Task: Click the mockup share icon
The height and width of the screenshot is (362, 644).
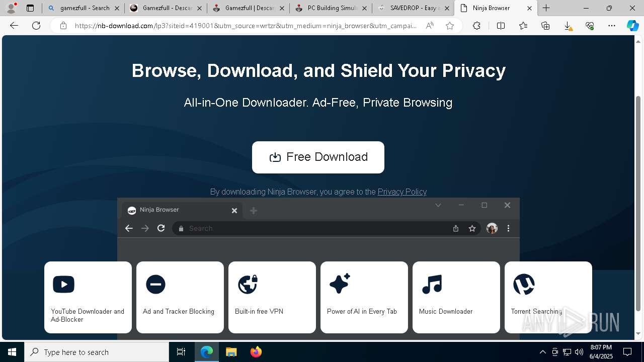Action: (x=456, y=228)
